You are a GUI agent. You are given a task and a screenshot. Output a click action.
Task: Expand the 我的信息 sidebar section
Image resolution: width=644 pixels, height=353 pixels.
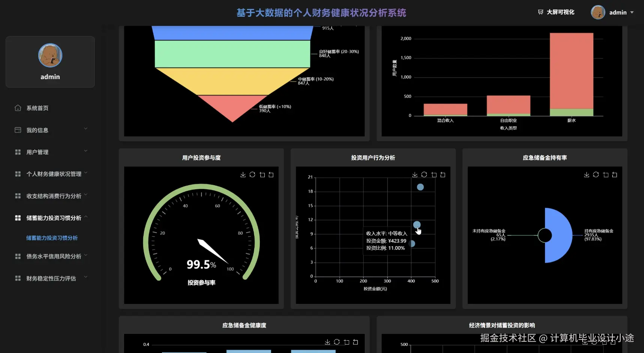(37, 130)
